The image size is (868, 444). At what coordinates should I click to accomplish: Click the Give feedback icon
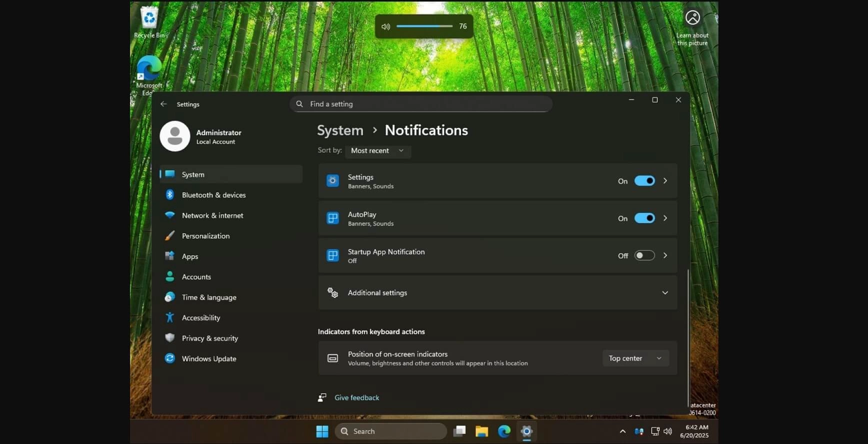tap(322, 397)
